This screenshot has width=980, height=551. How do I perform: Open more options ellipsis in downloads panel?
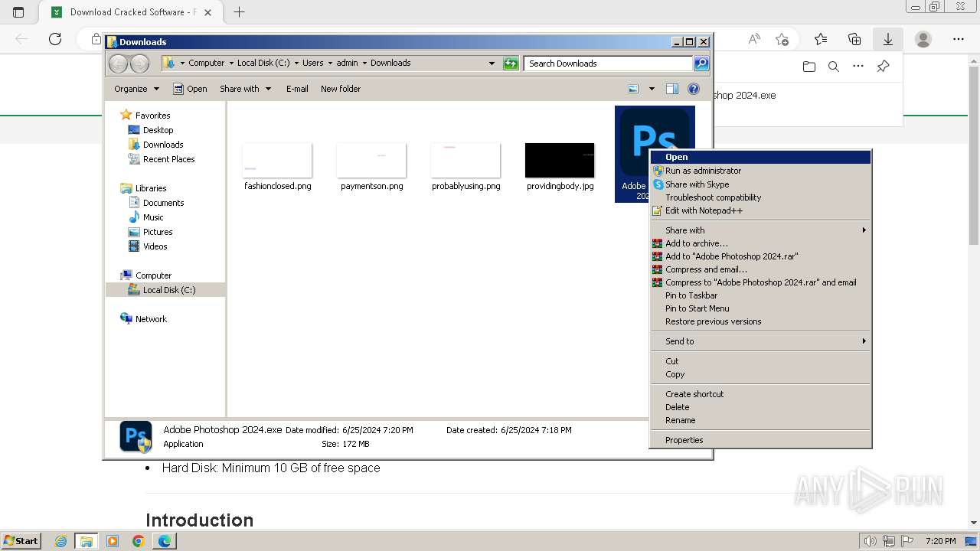858,67
